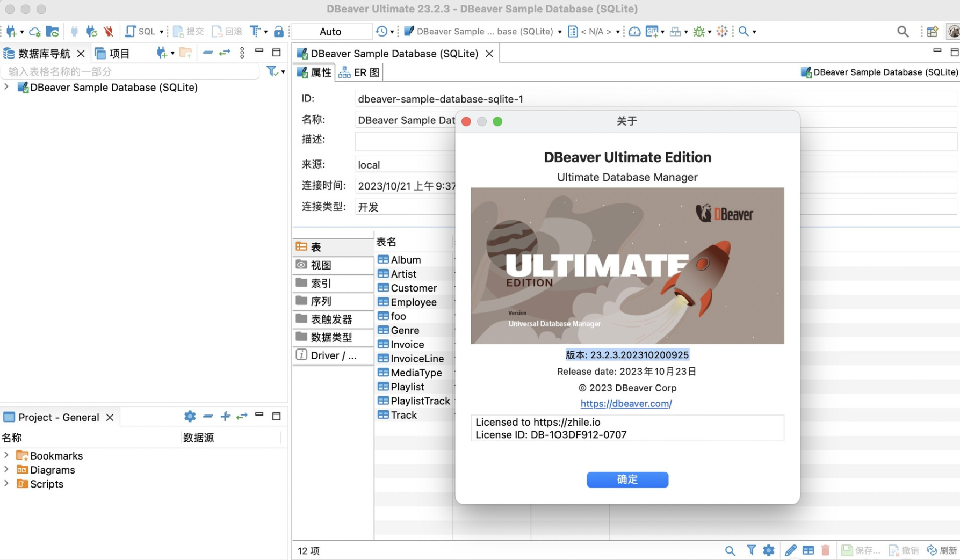Select the ER 图 tab
Viewport: 960px width, 560px height.
click(359, 72)
